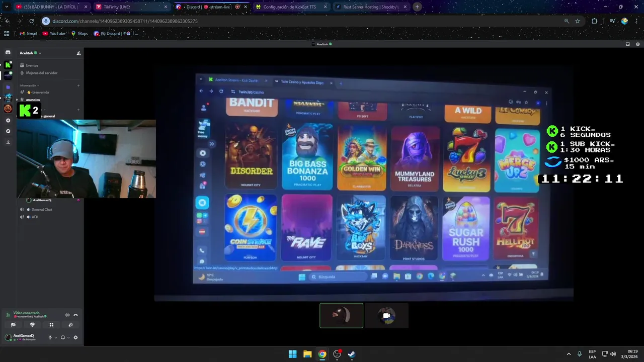
Task: Open Discord direct messages home icon
Action: [x=8, y=52]
